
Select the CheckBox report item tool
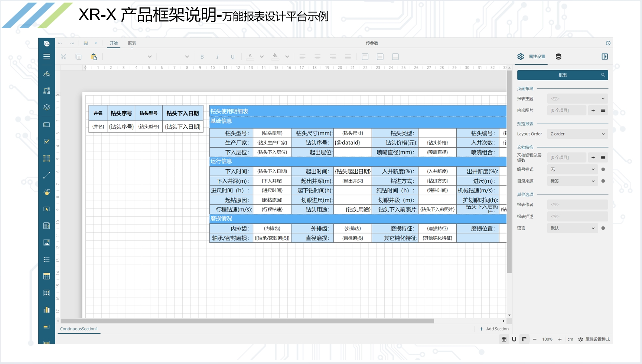coord(46,141)
